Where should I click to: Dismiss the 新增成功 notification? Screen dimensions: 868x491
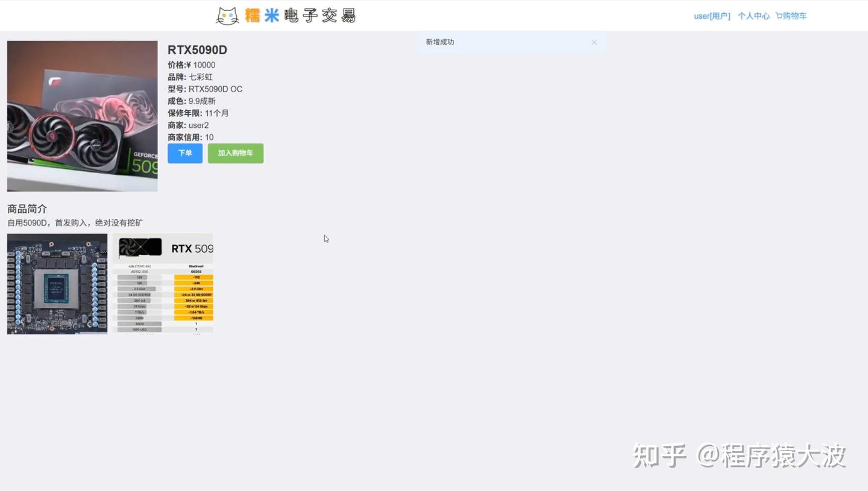(x=594, y=42)
